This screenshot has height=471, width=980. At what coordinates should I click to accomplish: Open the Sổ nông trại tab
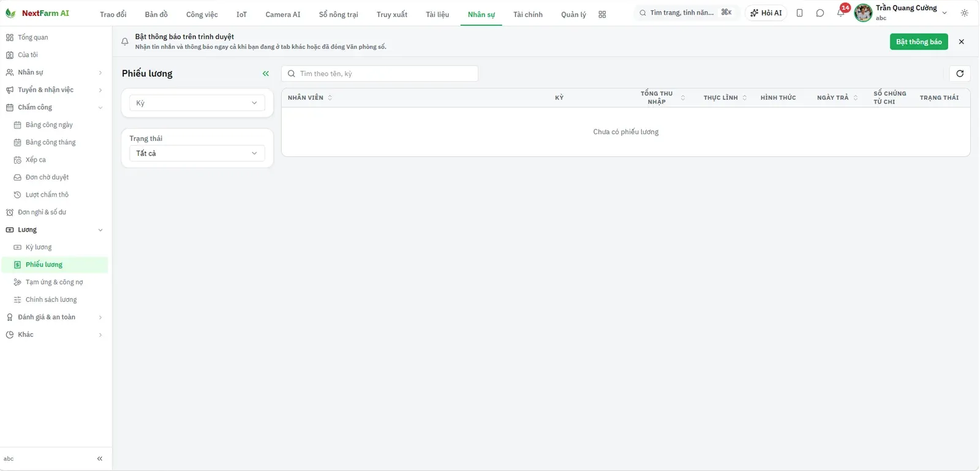pos(339,14)
